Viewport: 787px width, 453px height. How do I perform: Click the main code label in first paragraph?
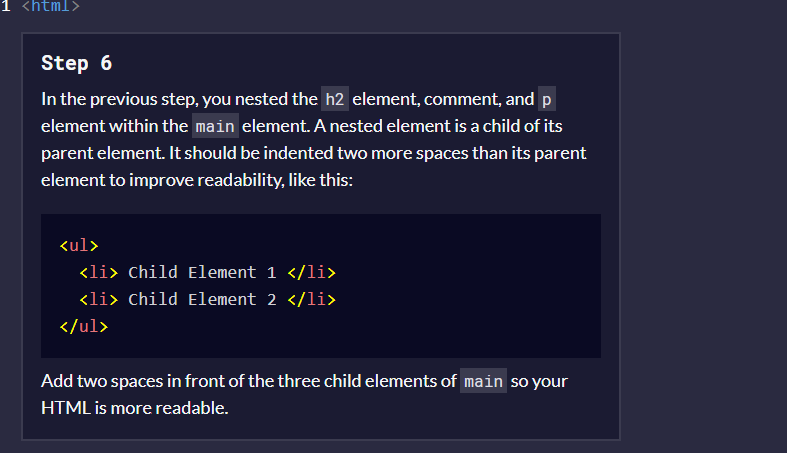[x=215, y=127]
